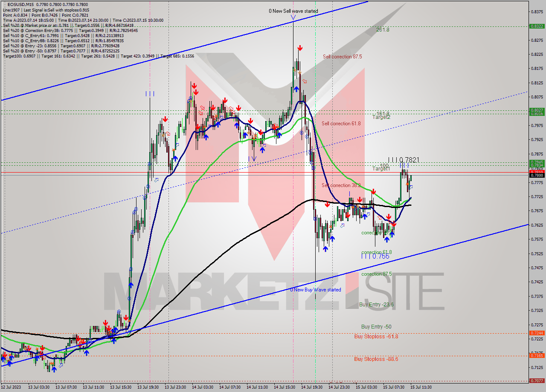Image resolution: width=546 pixels, height=392 pixels.
Task: Click the 0.7425 price axis value
Action: pos(537,282)
